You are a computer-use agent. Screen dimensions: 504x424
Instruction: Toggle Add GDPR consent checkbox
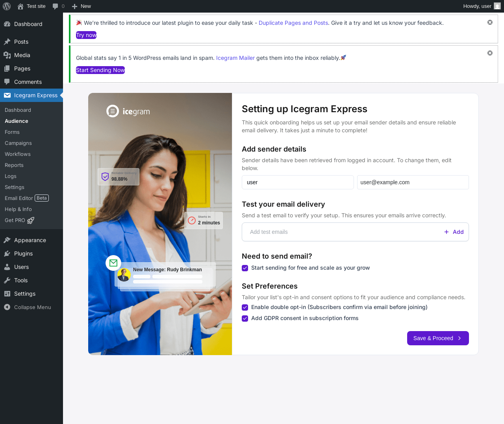[245, 318]
